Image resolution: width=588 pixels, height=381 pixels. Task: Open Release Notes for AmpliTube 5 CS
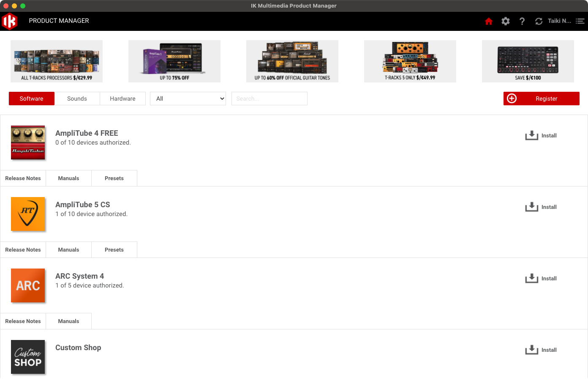pos(23,250)
